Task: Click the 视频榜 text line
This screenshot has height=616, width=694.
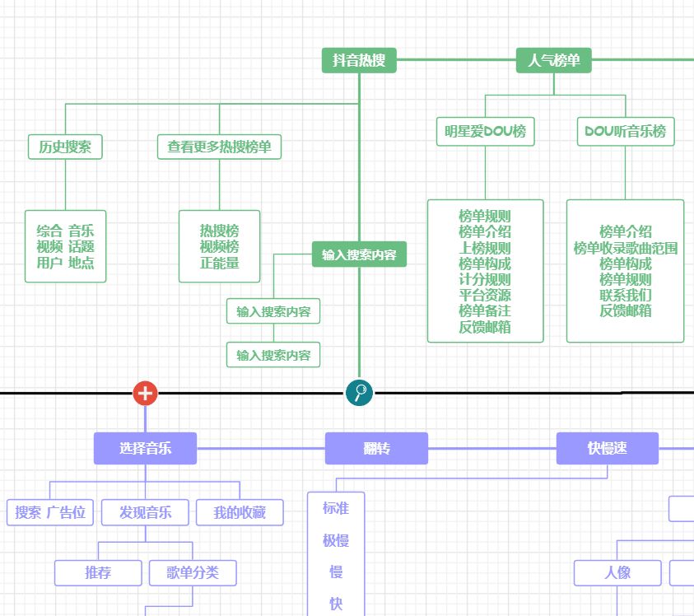Action: pyautogui.click(x=219, y=247)
